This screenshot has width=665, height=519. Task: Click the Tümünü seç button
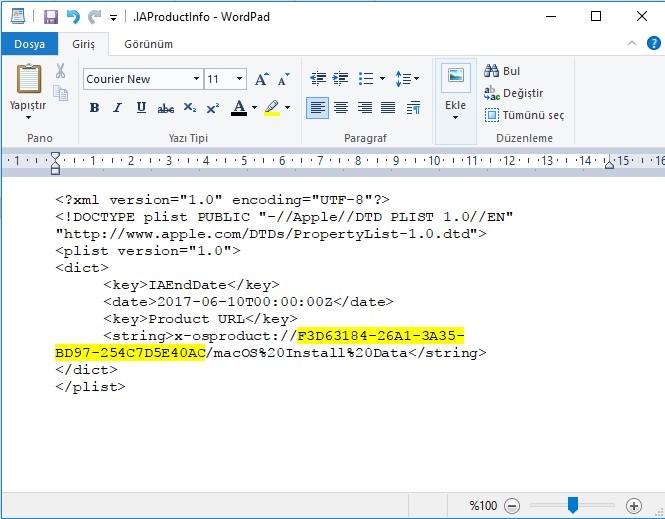pos(524,115)
